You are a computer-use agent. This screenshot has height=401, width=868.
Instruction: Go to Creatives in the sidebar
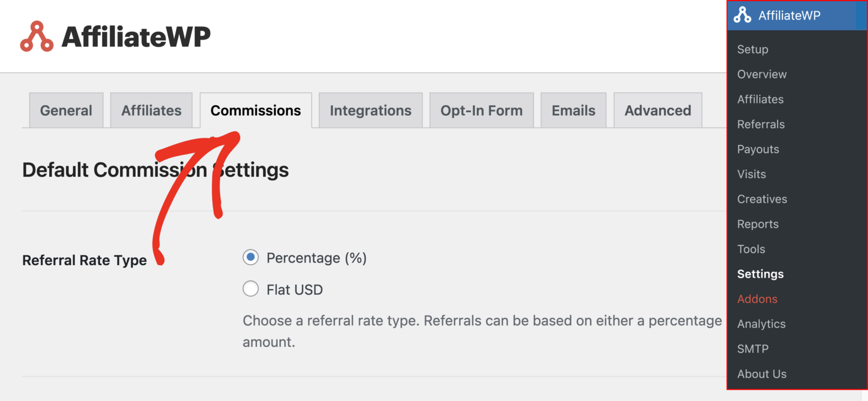pos(762,199)
